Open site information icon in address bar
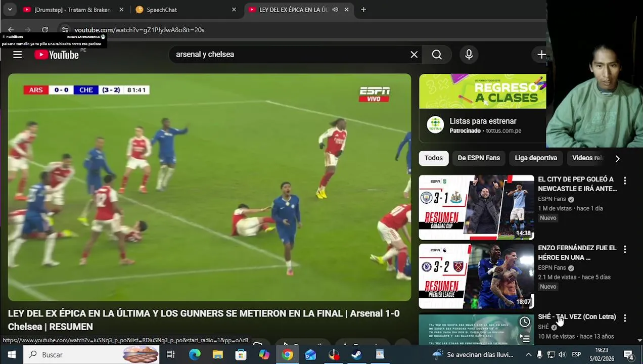Image resolution: width=643 pixels, height=364 pixels. [x=65, y=30]
